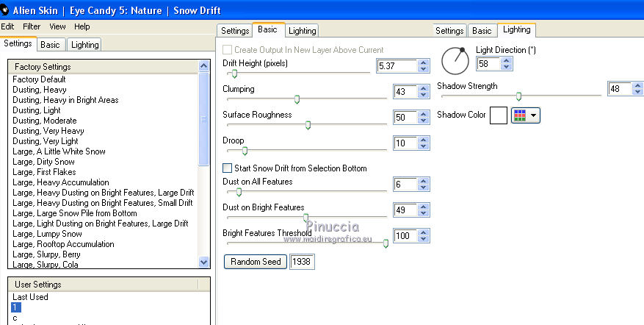Select the Dusting, Heavy preset
644x325 pixels.
point(40,90)
